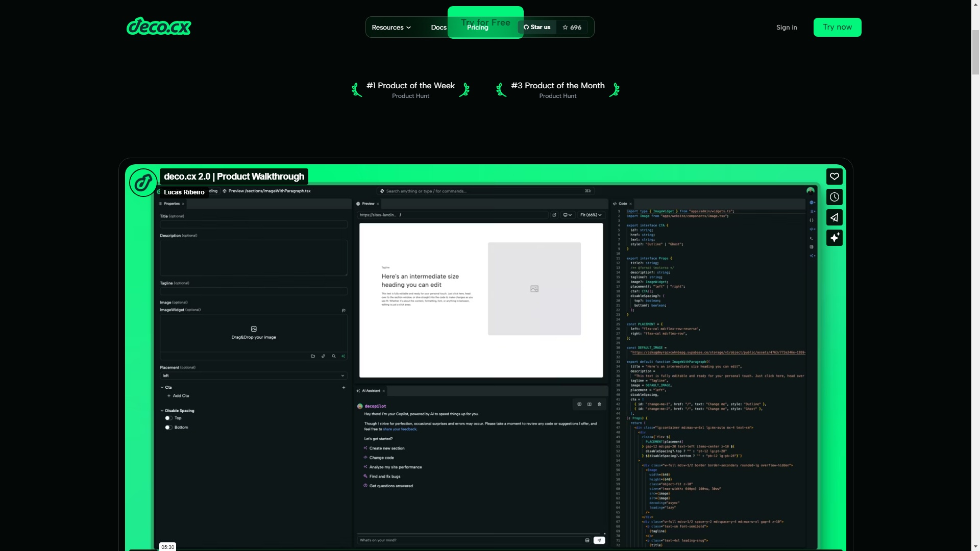
Task: Click the green sparkle AI icon in ImageWidget toolbar
Action: click(344, 356)
